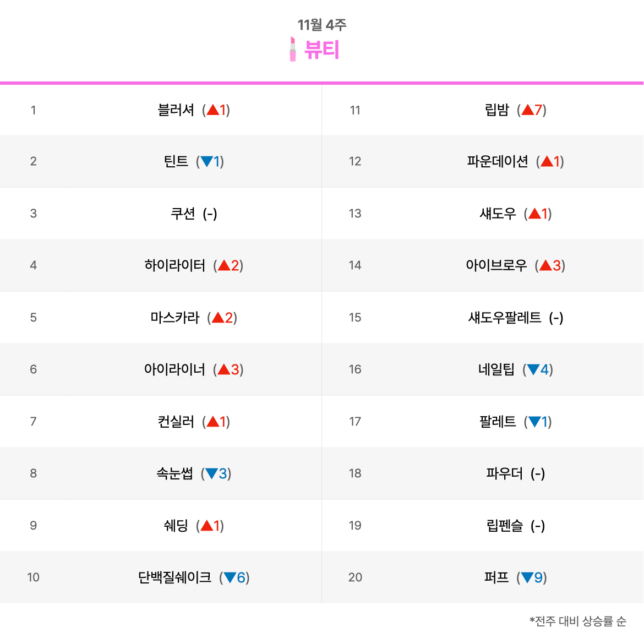
Task: Click the 립펜슬 entry at rank 19
Action: click(505, 525)
